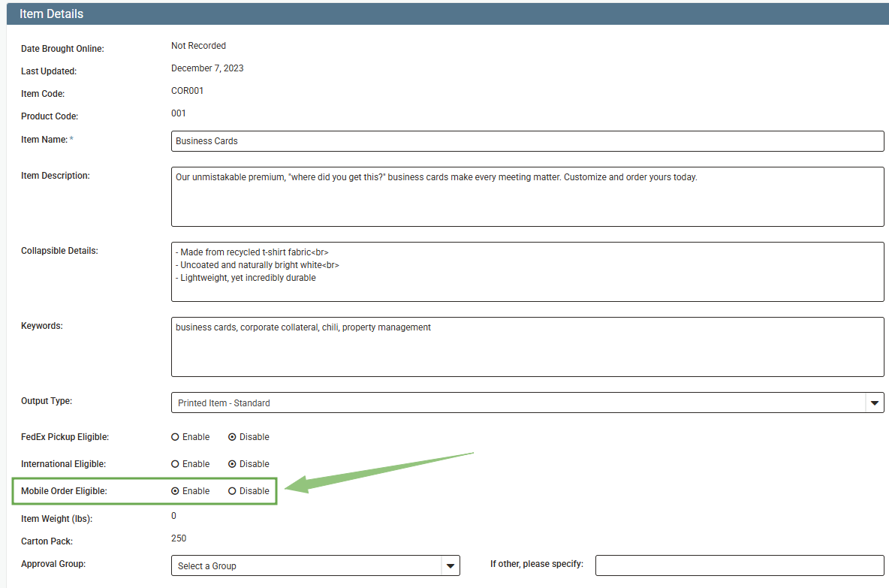Image resolution: width=889 pixels, height=588 pixels.
Task: Select Enable for FedEx Pickup Eligible
Action: (x=175, y=437)
